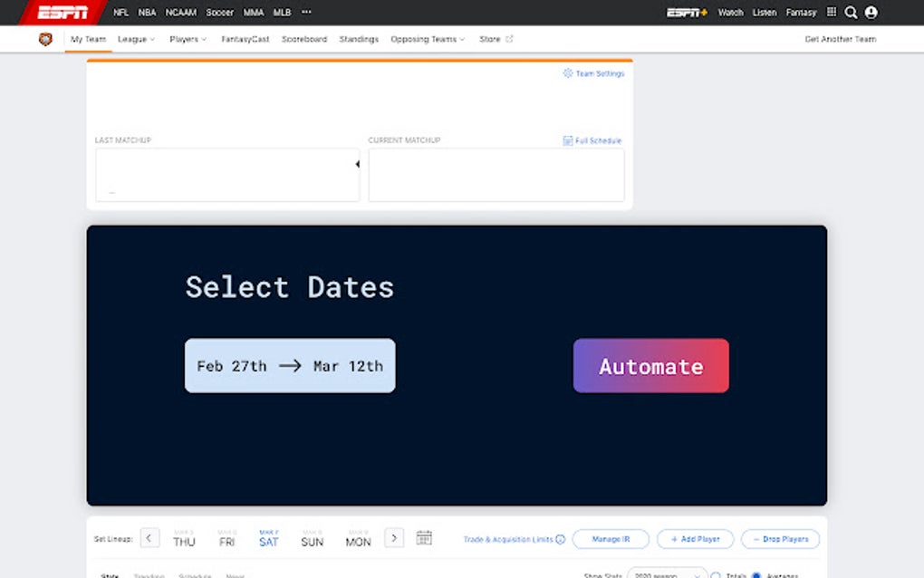Open the global navigation grid icon
The image size is (924, 578).
pyautogui.click(x=831, y=13)
